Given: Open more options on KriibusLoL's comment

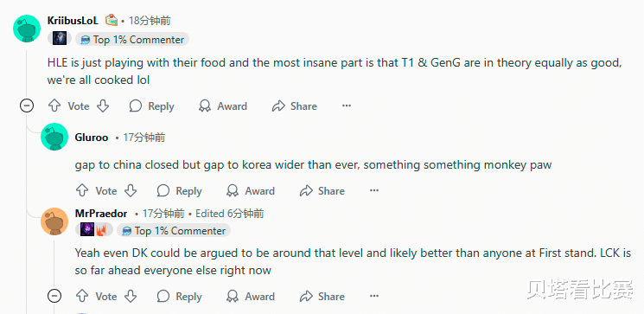Looking at the screenshot, I should tap(347, 106).
